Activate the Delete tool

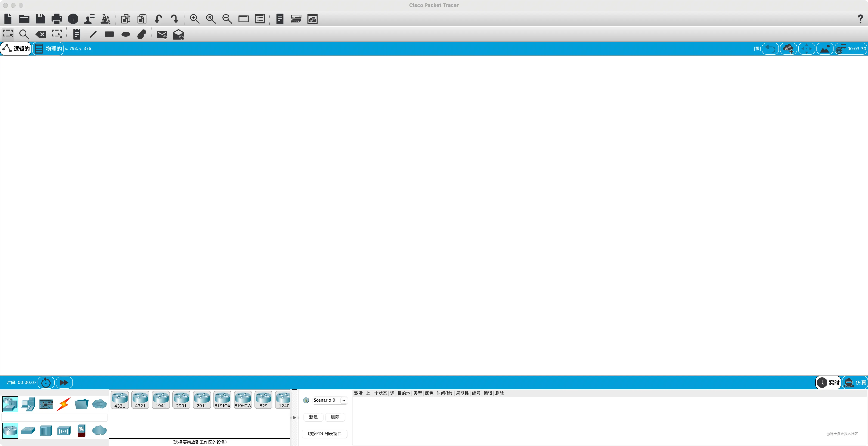[x=40, y=34]
